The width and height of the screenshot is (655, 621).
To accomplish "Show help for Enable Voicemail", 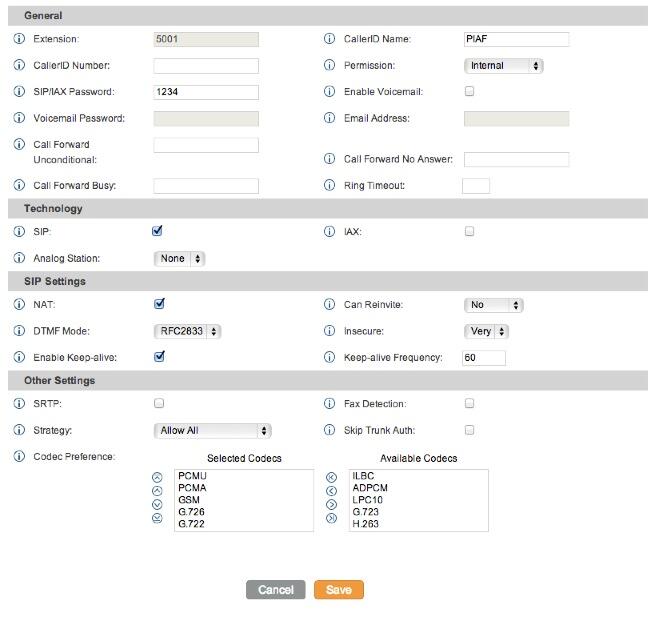I will point(330,91).
